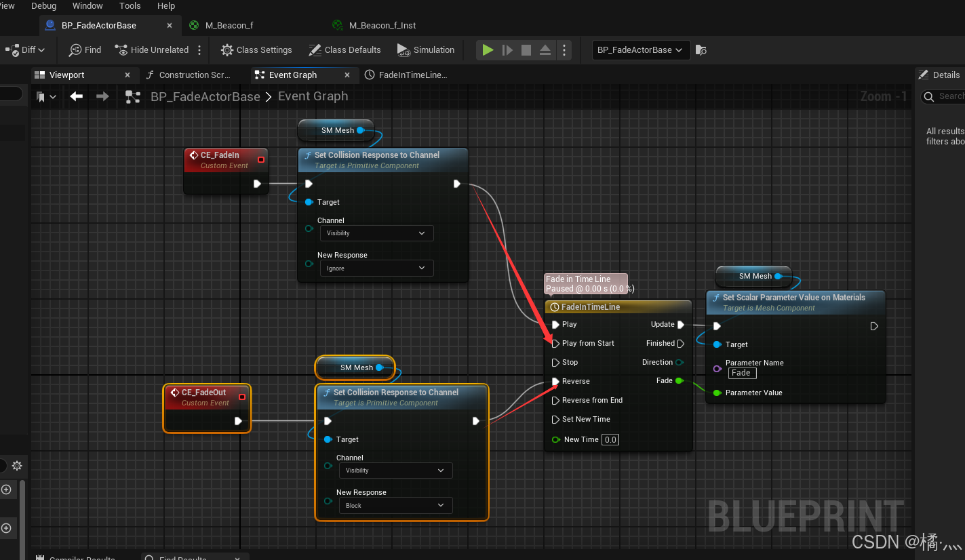Open the Details panel tab

click(x=940, y=75)
